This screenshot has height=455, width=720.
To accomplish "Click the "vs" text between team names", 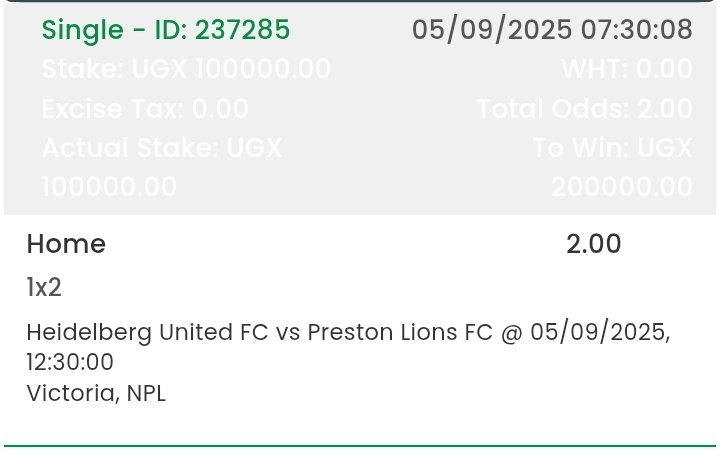I will click(x=288, y=332).
